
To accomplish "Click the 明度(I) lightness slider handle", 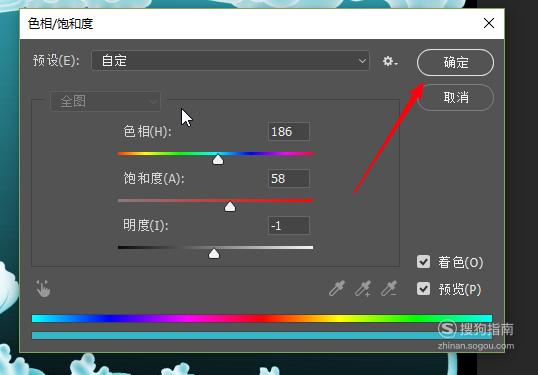I will tap(214, 254).
